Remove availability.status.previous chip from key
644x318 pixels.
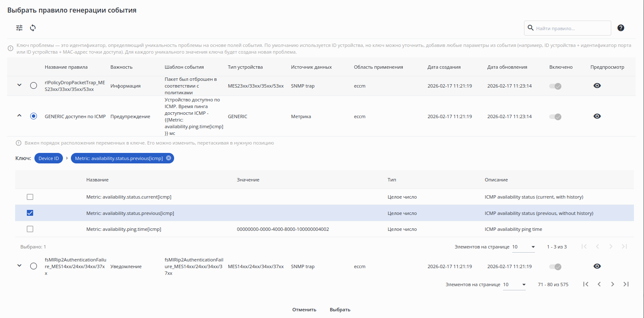pos(169,158)
